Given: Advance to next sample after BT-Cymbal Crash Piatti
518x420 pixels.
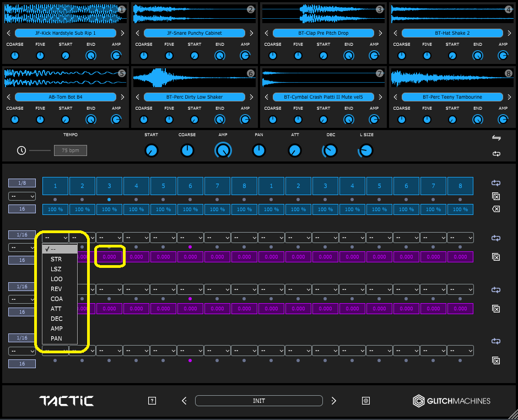Looking at the screenshot, I should [x=380, y=97].
